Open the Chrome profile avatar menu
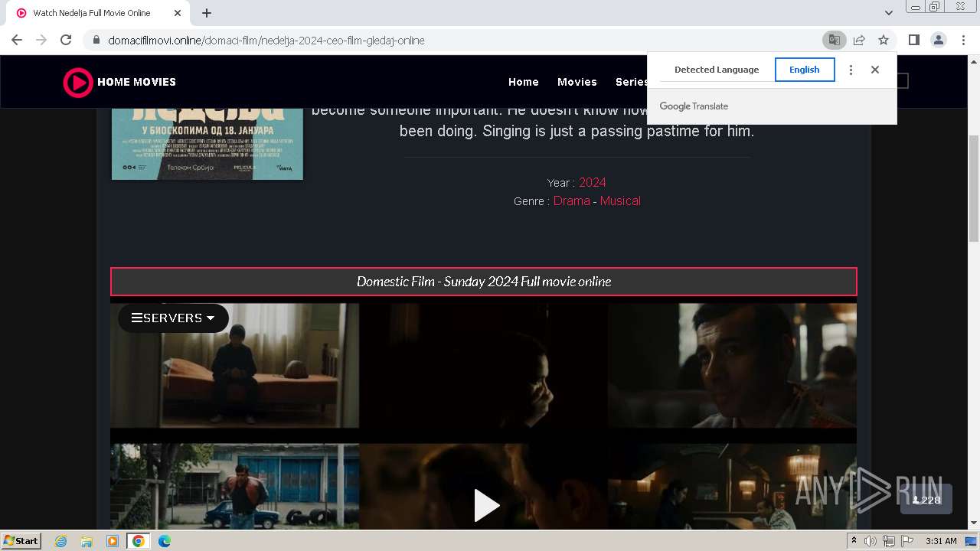Image resolution: width=980 pixels, height=551 pixels. [x=939, y=40]
